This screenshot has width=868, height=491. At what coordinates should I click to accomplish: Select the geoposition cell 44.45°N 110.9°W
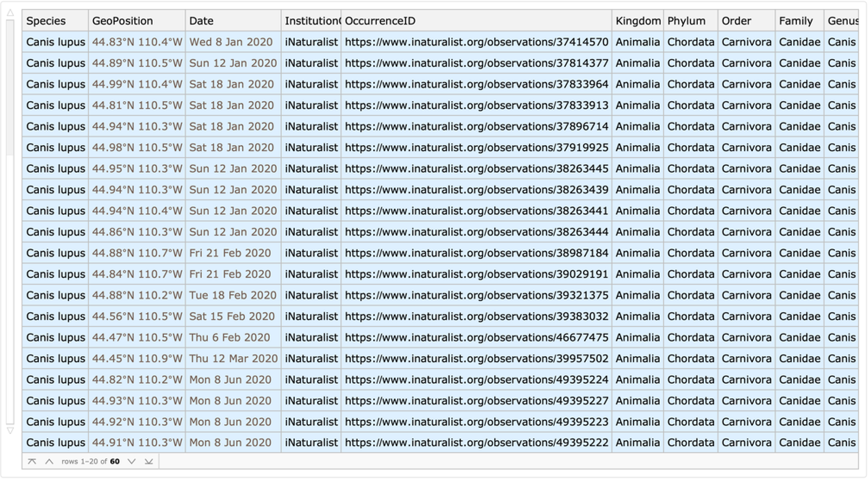pyautogui.click(x=137, y=359)
